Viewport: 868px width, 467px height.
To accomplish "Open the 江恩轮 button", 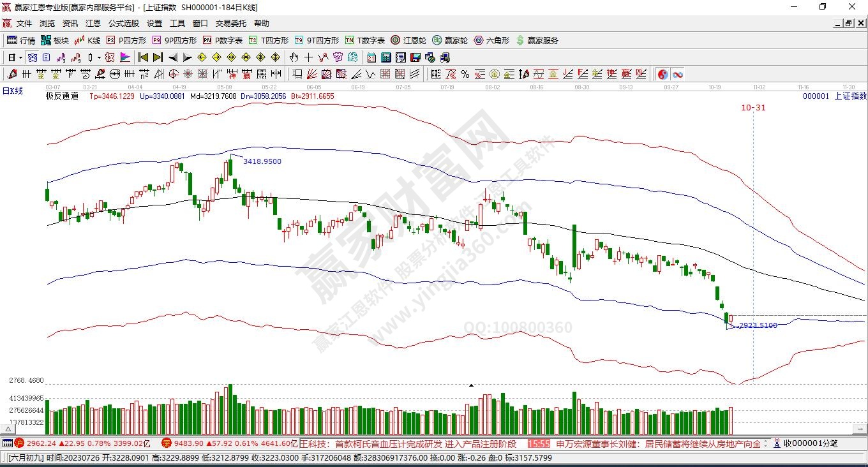I will click(408, 40).
